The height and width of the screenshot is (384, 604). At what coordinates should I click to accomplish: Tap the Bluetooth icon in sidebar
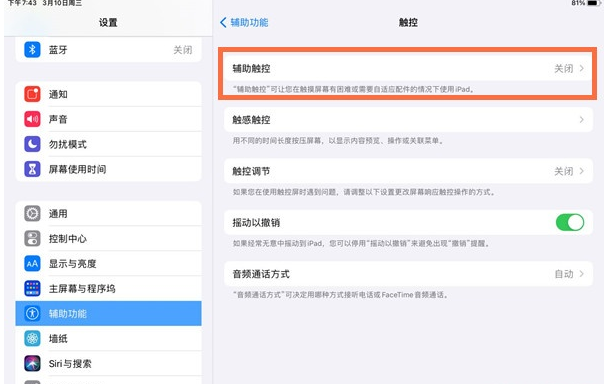point(32,50)
